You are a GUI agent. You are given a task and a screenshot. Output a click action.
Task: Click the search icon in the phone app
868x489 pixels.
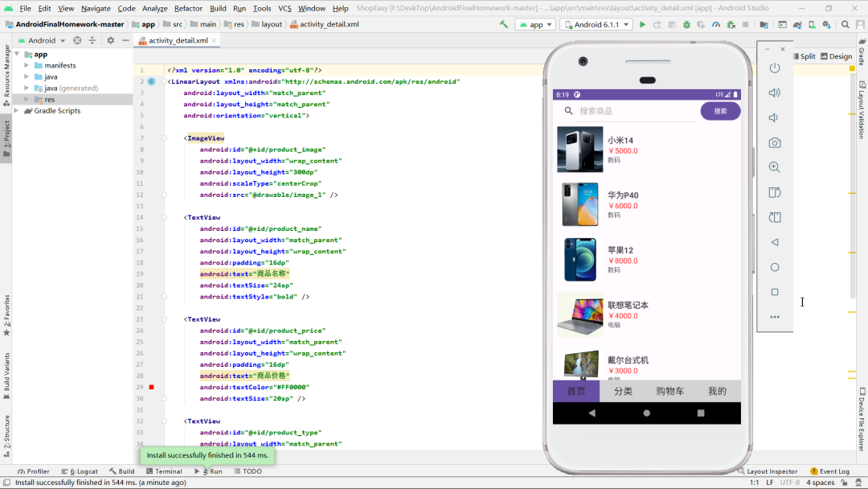click(568, 111)
